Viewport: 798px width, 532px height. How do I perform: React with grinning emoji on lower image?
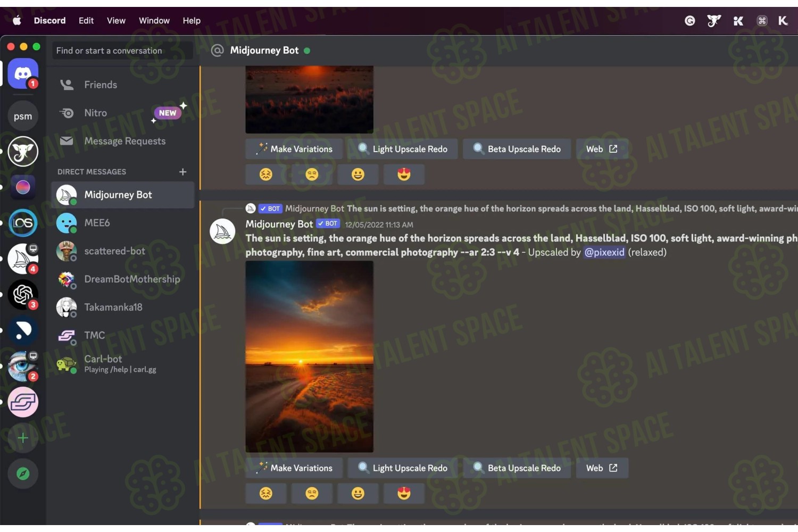(358, 494)
